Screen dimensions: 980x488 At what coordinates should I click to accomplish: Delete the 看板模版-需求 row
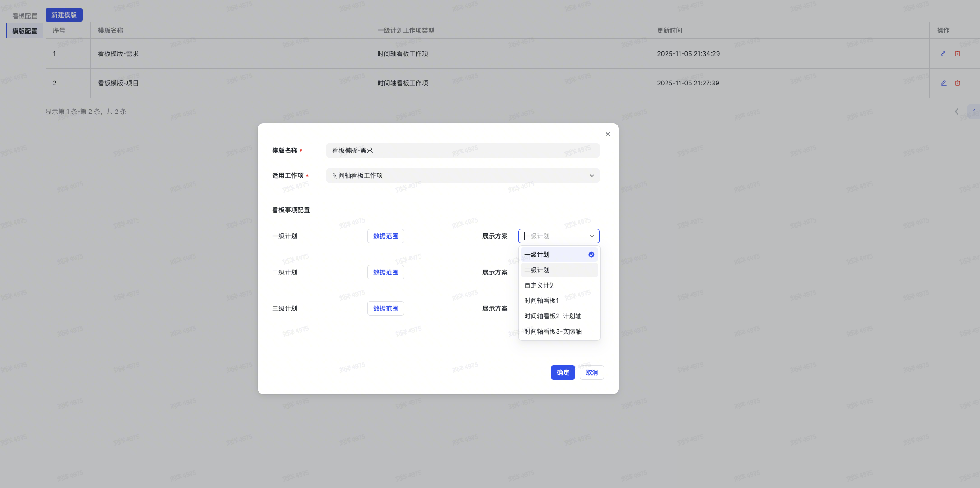tap(957, 54)
